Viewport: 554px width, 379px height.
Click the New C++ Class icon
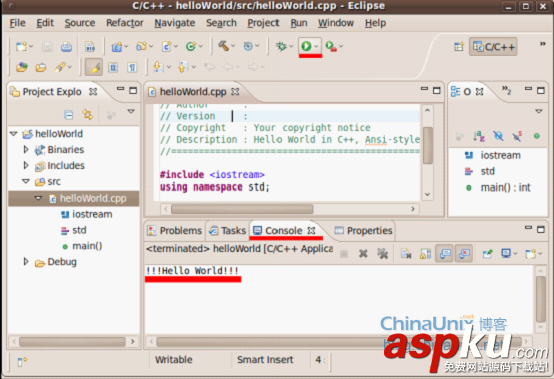166,46
